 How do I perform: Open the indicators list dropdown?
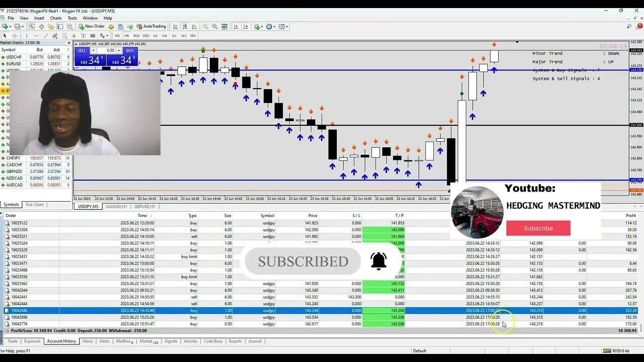point(258,27)
